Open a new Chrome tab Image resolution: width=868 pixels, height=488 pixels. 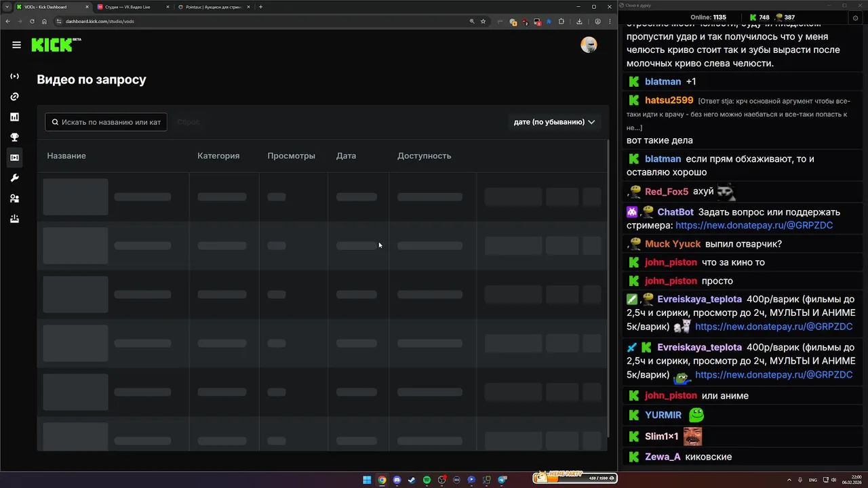click(x=260, y=7)
